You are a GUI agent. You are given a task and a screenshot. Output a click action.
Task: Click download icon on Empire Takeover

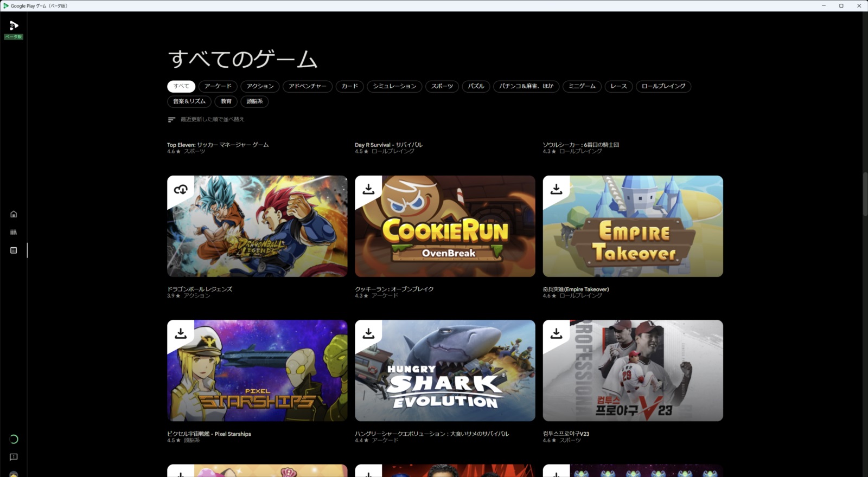pyautogui.click(x=556, y=189)
